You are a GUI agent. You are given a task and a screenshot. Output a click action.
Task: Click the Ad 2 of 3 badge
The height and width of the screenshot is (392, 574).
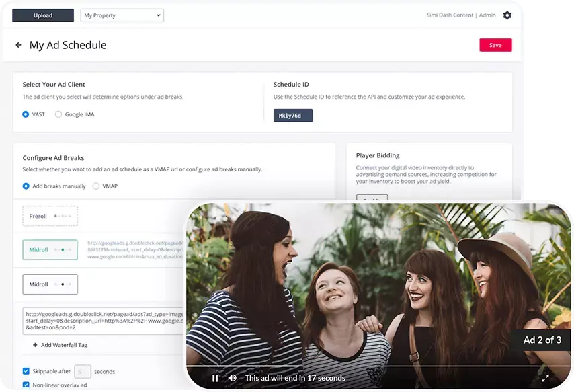point(542,340)
